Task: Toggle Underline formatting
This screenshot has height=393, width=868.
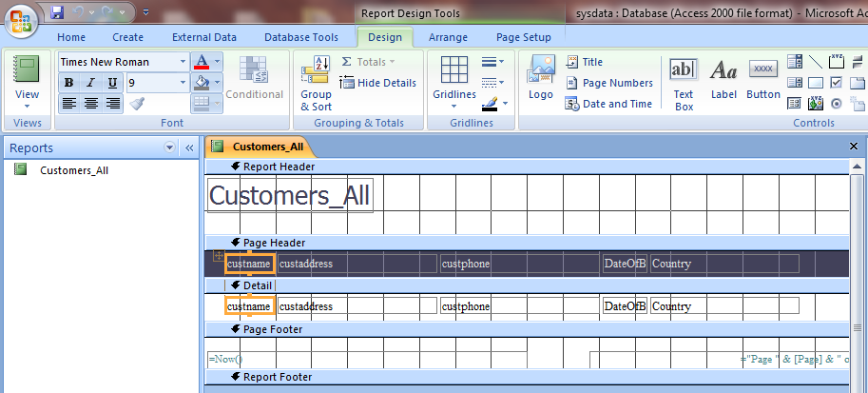Action: coord(112,83)
